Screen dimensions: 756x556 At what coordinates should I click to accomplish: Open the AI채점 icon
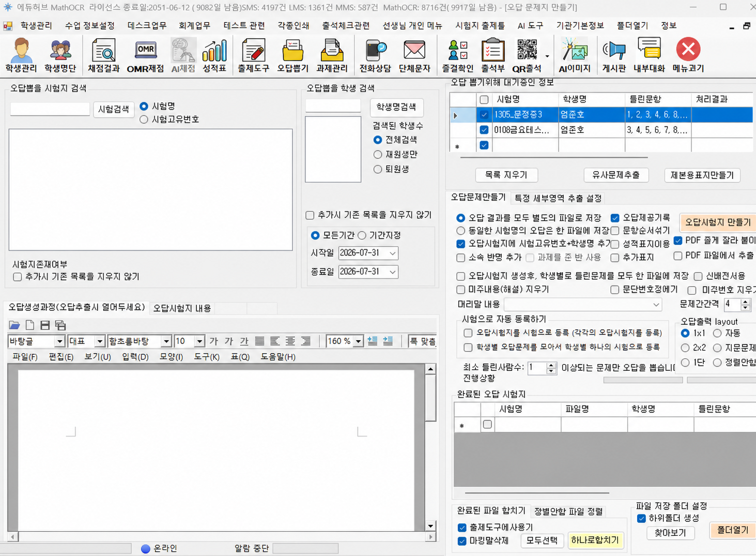183,55
